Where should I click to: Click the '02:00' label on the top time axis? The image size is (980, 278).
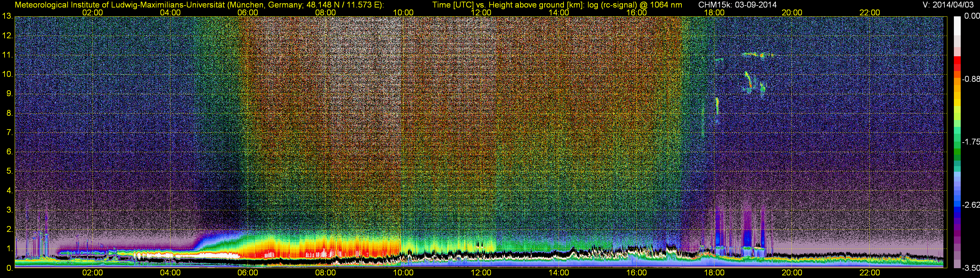pos(92,12)
